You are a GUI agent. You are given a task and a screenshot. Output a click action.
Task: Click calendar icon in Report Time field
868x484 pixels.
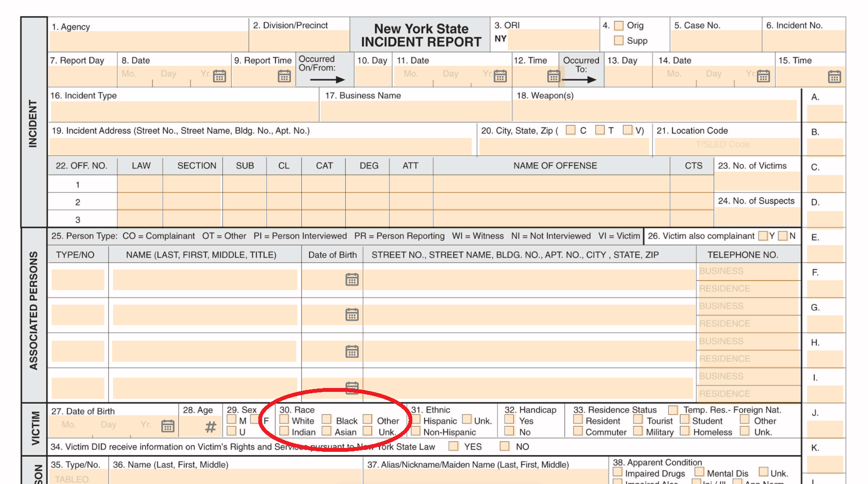pyautogui.click(x=284, y=77)
